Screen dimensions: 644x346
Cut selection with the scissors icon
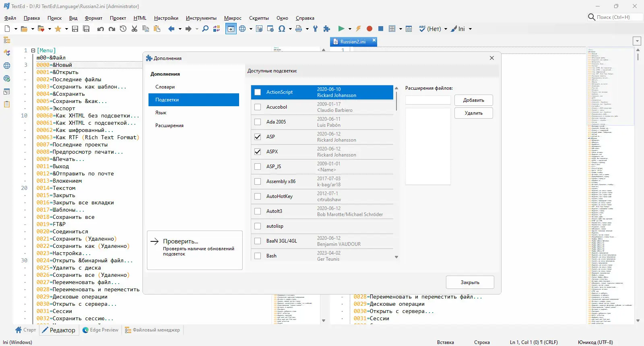[x=134, y=29]
